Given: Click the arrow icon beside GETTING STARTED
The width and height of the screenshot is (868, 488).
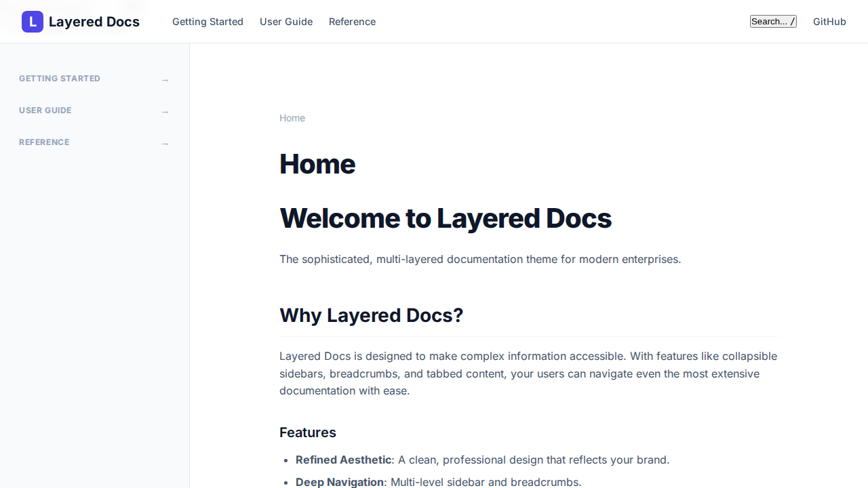Looking at the screenshot, I should click(x=165, y=79).
